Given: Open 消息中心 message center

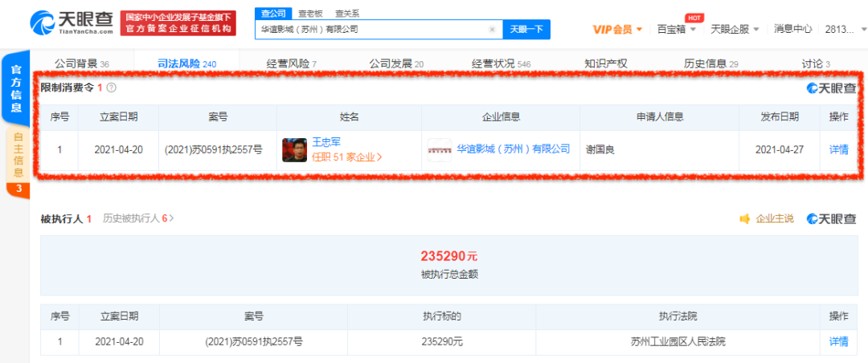Looking at the screenshot, I should pyautogui.click(x=792, y=30).
